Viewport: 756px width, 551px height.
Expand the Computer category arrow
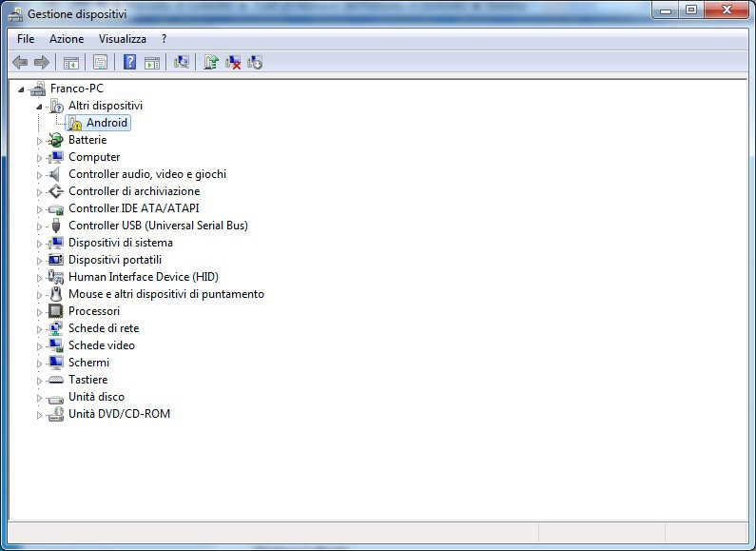pyautogui.click(x=39, y=158)
